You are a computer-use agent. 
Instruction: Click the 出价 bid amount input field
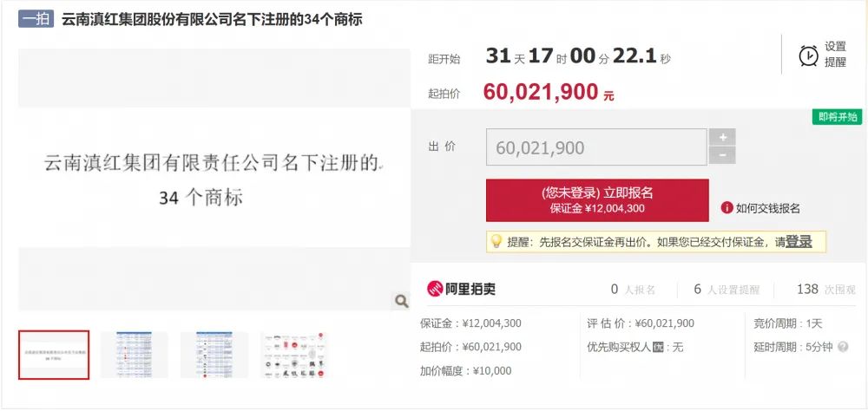pyautogui.click(x=596, y=147)
